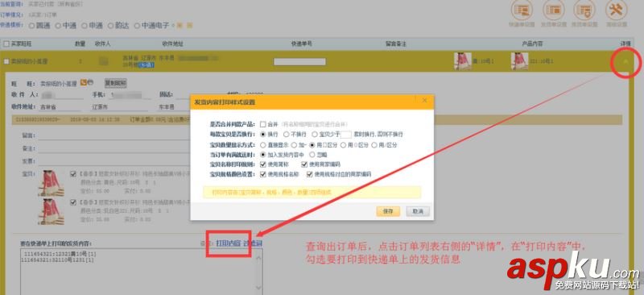Viewport: 644px width, 295px height.
Task: Toggle the 使用简称 checkbox
Action: pyautogui.click(x=263, y=164)
